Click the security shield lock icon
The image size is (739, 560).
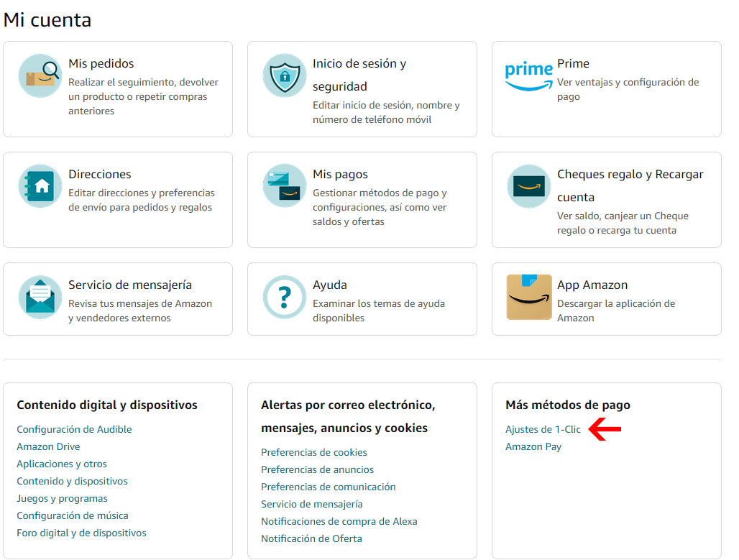point(284,75)
